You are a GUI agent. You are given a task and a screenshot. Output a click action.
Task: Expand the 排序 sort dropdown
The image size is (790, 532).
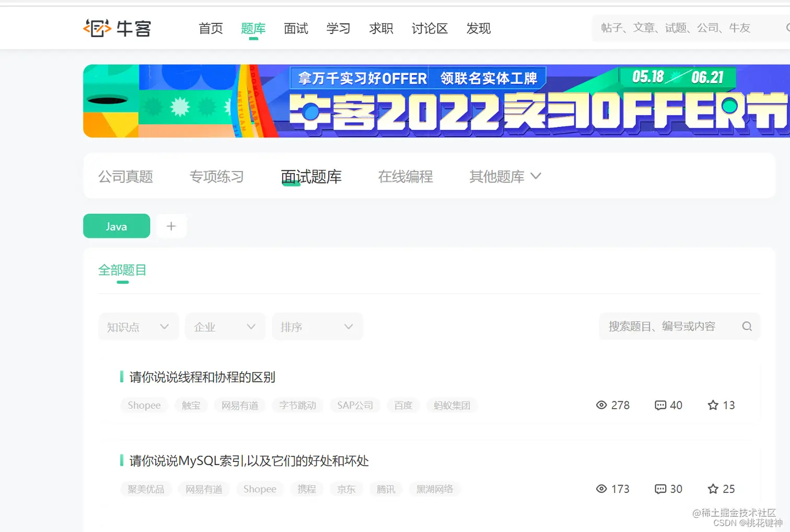click(317, 326)
